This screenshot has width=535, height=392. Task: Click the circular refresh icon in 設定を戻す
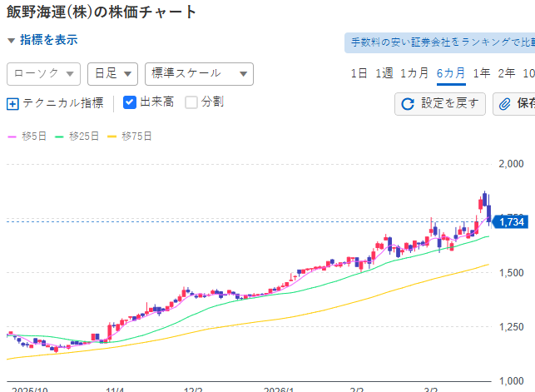pos(408,104)
